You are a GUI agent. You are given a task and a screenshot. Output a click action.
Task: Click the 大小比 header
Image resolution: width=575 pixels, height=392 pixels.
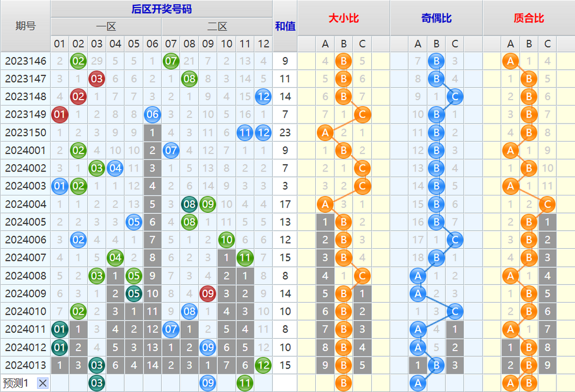pos(344,18)
